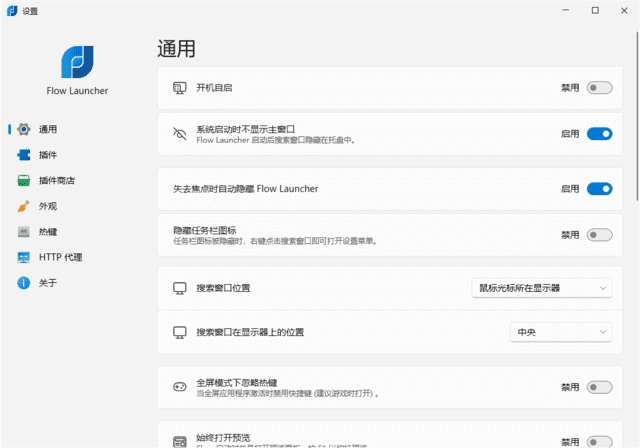The height and width of the screenshot is (448, 640).
Task: Expand the 中央 position dropdown
Action: pos(560,332)
